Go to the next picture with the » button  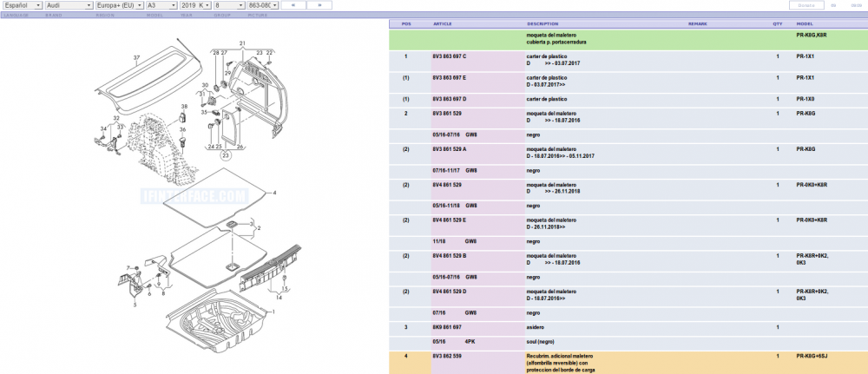pyautogui.click(x=319, y=5)
